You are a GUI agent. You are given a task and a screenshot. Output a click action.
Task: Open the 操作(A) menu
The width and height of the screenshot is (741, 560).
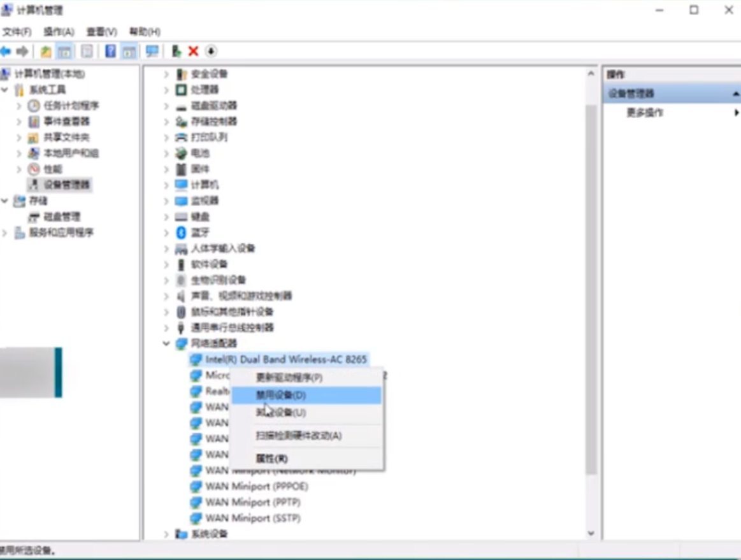click(x=59, y=32)
